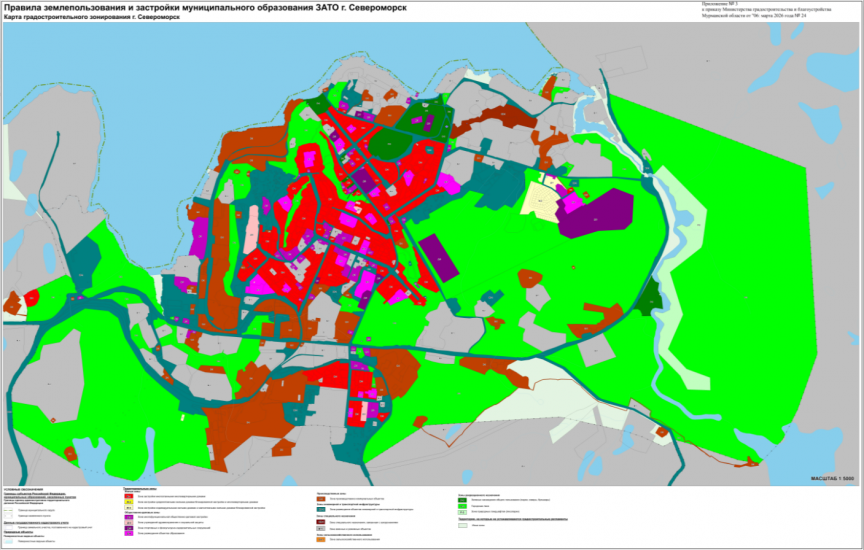Click the "Приложение № 3" note at top right
864x550 pixels.
point(718,4)
